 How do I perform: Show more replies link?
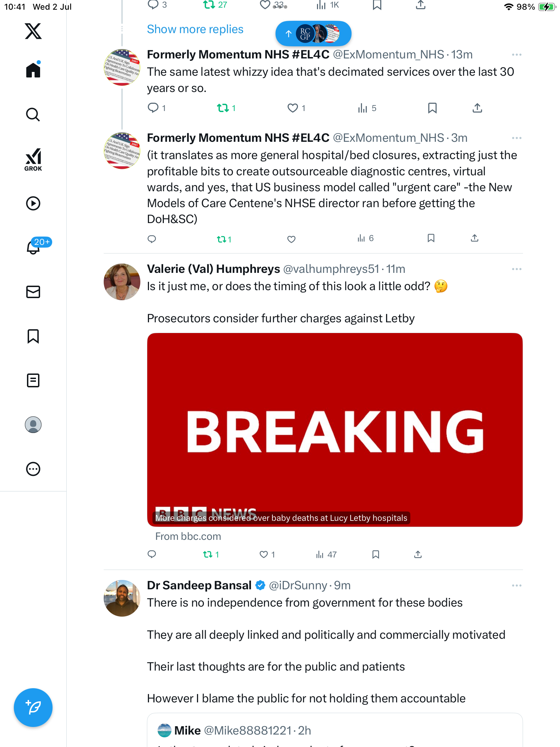coord(195,29)
